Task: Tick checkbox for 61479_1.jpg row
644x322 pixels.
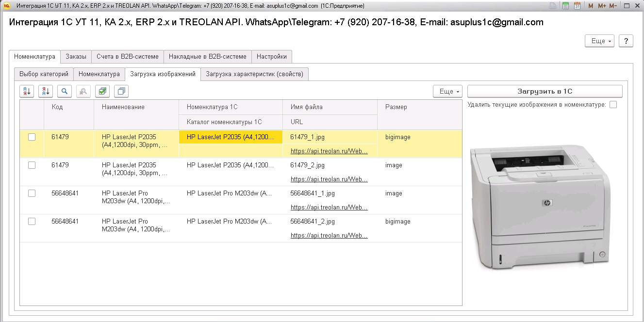Action: (x=32, y=137)
